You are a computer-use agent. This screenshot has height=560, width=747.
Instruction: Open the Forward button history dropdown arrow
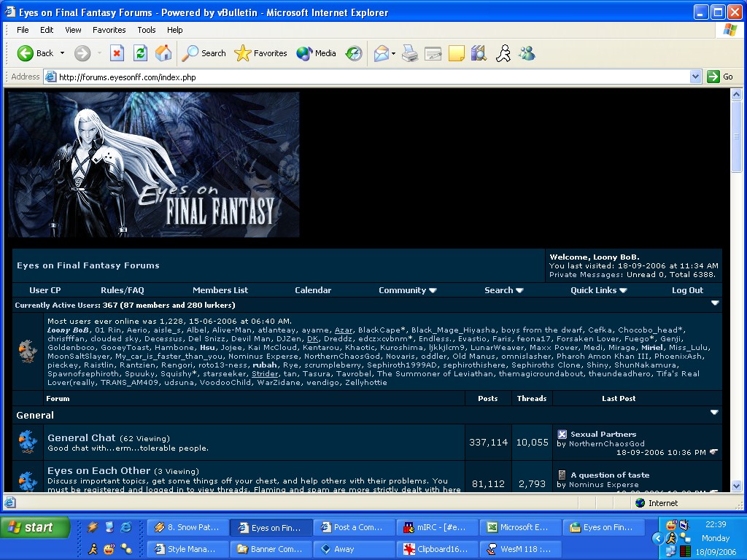click(99, 52)
